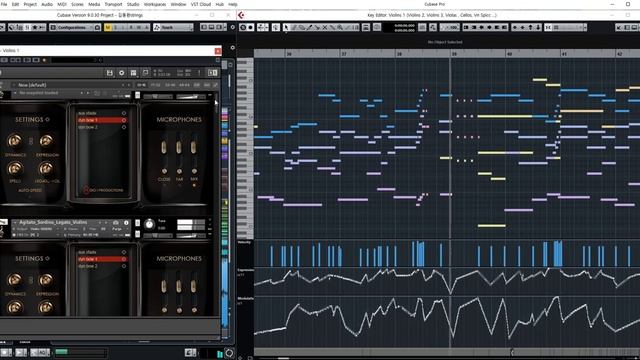The image size is (640, 360).
Task: Select the red highlighted articulation in upper instrument
Action: coord(102,120)
